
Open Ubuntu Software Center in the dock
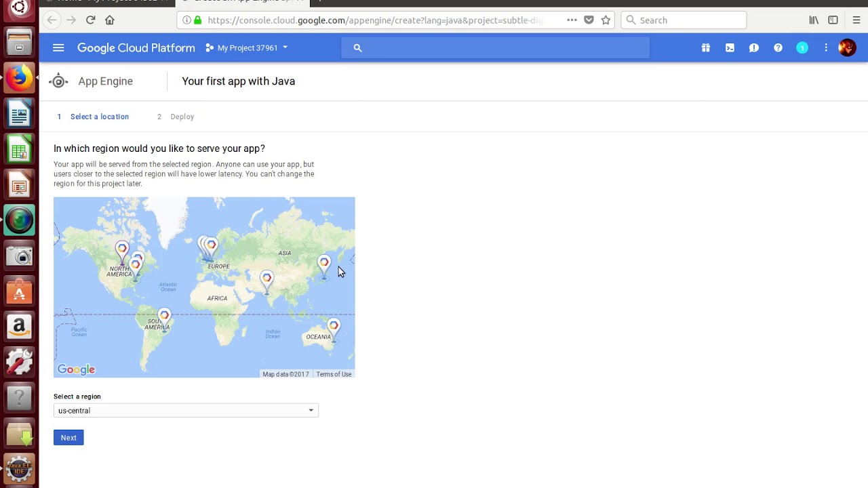point(19,291)
